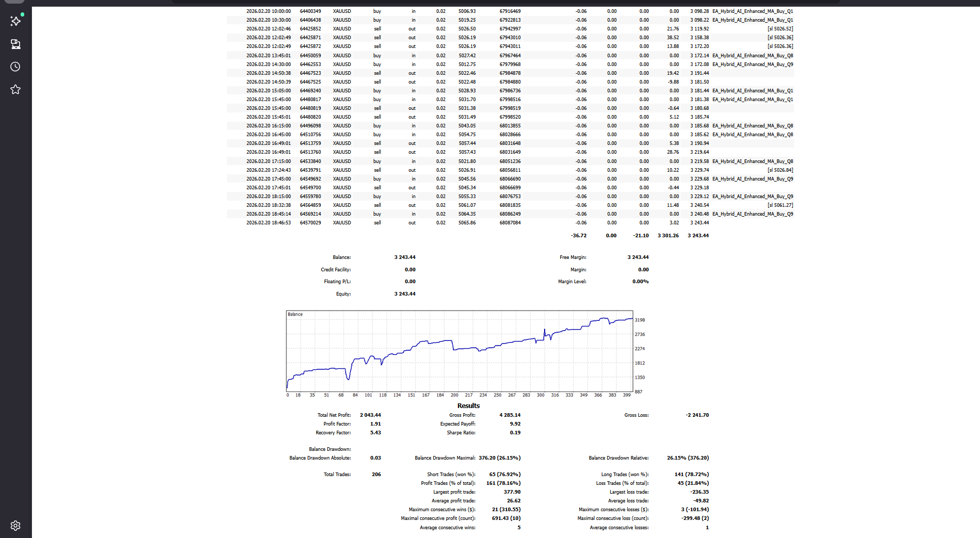Click the Largest profit trade value 377.90
Screen dimensions: 980x538
point(512,492)
